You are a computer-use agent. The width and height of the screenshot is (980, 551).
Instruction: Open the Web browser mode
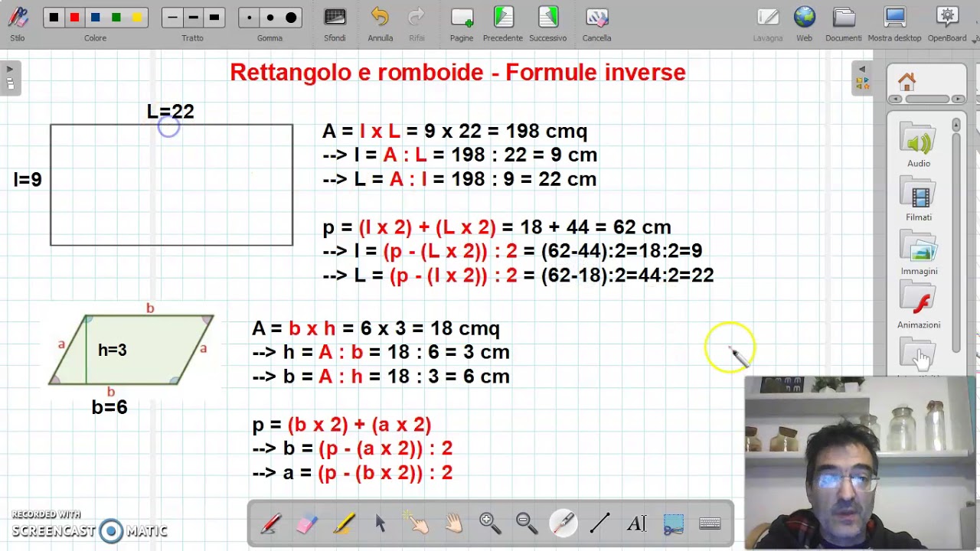pos(804,23)
